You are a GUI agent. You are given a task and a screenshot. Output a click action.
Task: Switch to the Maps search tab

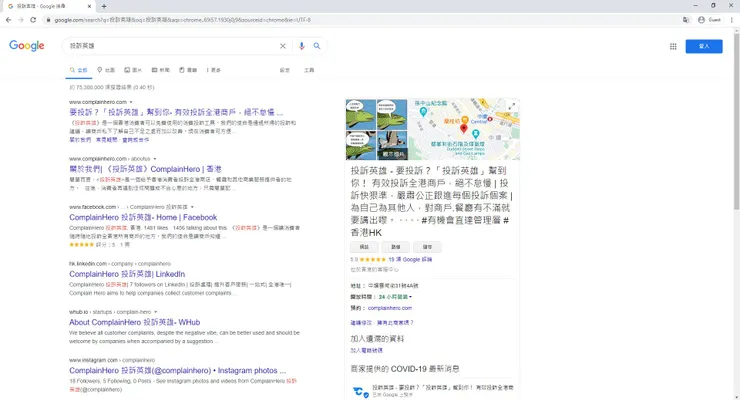pos(106,70)
